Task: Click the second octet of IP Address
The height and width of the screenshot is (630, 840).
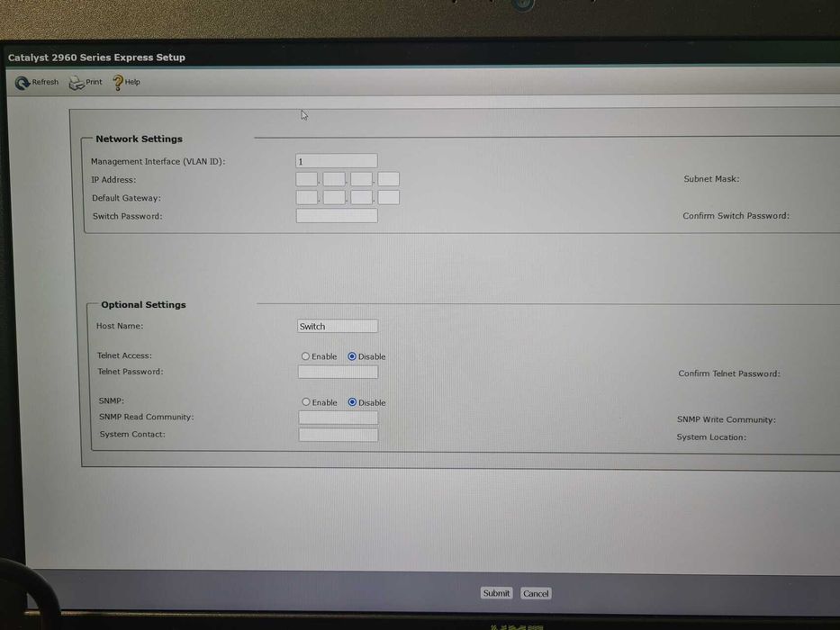Action: tap(334, 179)
